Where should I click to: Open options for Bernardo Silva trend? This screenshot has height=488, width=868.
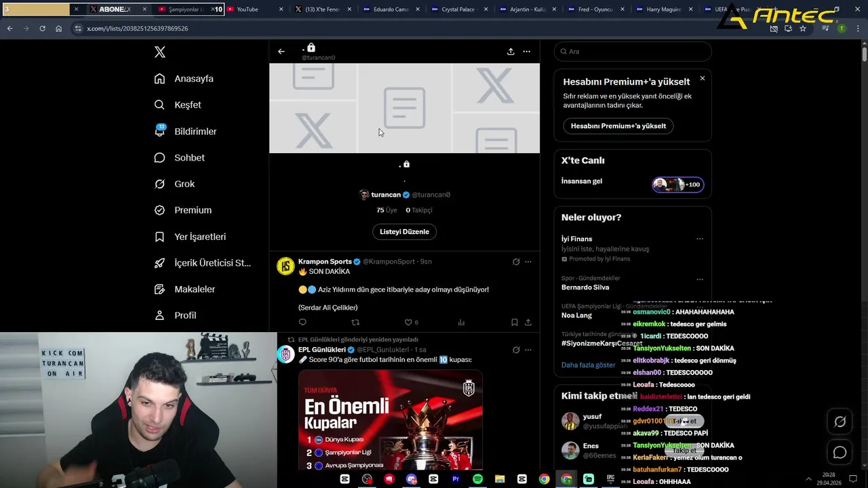tap(700, 279)
